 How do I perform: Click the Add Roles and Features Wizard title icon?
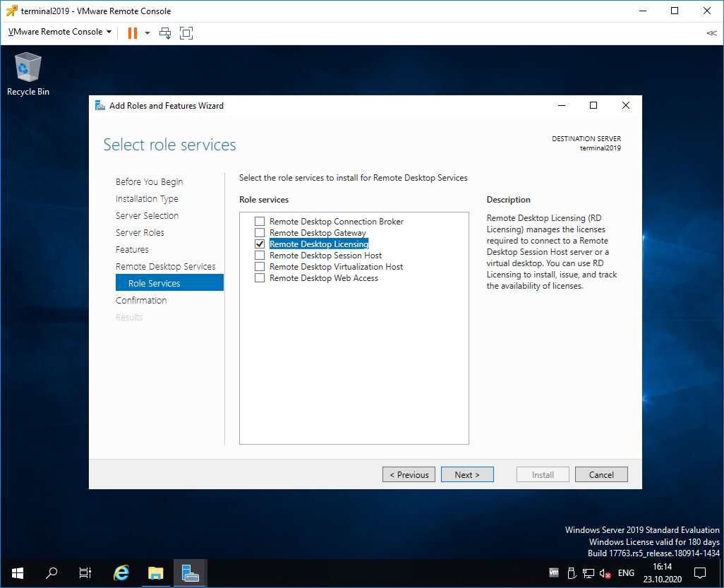tap(99, 105)
